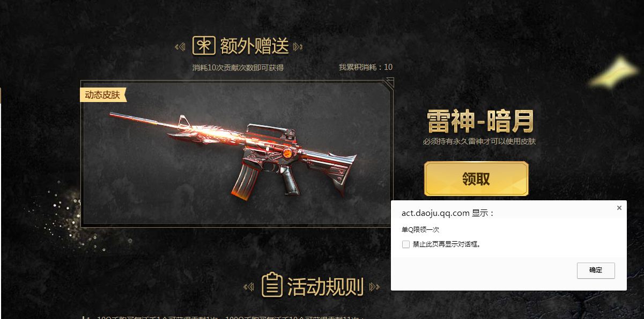Click the 禁止此页再显示对话框 label text
The width and height of the screenshot is (644, 319).
tap(447, 244)
